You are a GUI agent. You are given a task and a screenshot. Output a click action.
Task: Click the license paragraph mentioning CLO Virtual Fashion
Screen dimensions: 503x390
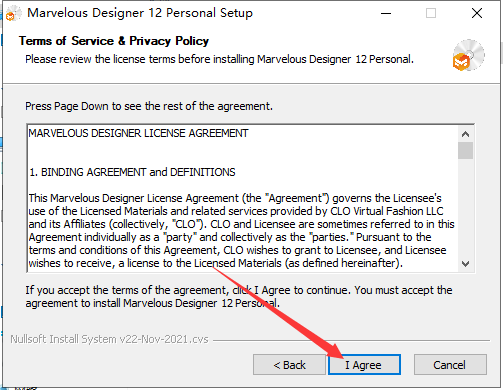[241, 231]
